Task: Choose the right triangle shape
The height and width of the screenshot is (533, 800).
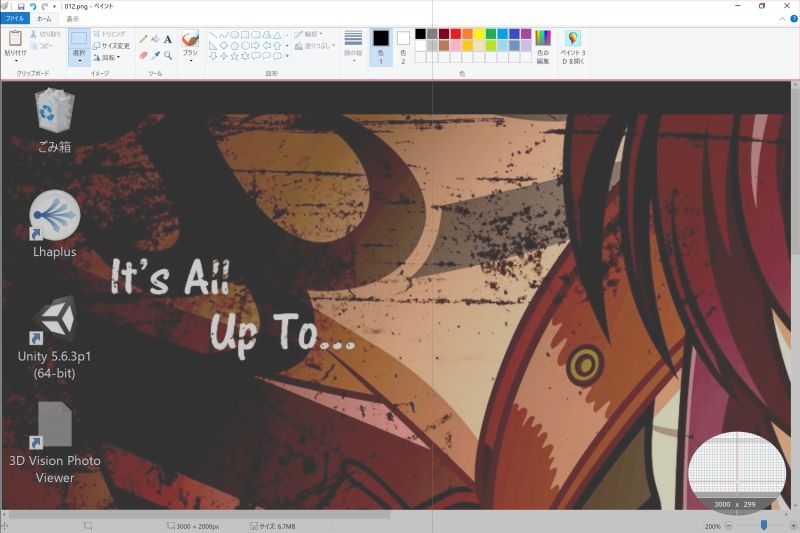Action: pyautogui.click(x=213, y=45)
